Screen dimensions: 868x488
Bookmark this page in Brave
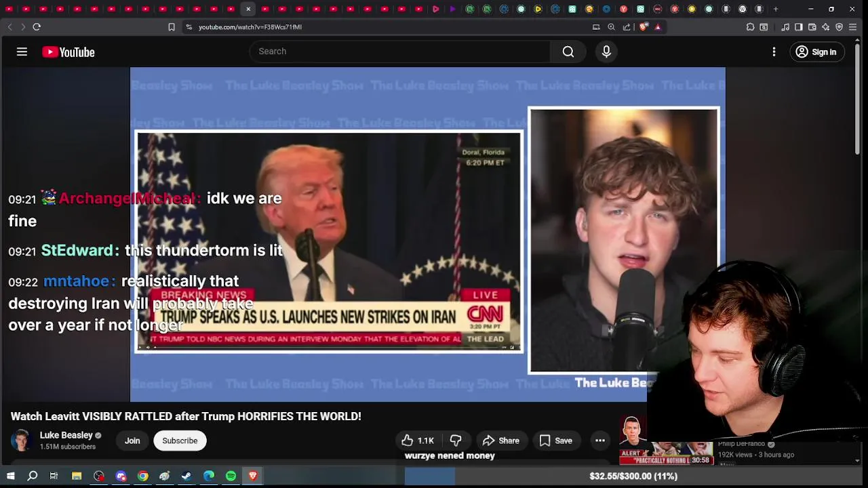[x=172, y=27]
